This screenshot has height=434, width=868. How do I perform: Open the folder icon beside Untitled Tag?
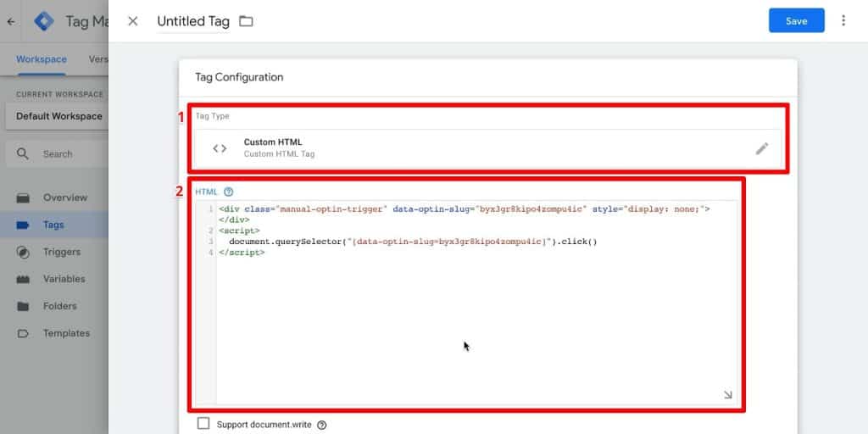(246, 21)
